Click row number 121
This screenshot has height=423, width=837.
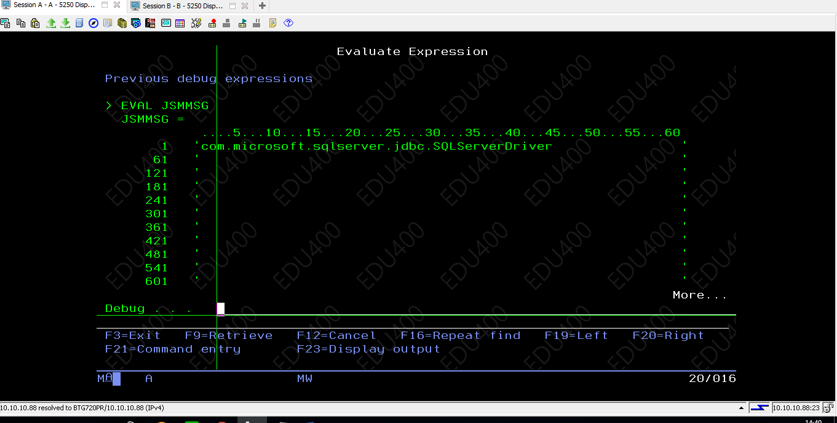click(x=156, y=173)
